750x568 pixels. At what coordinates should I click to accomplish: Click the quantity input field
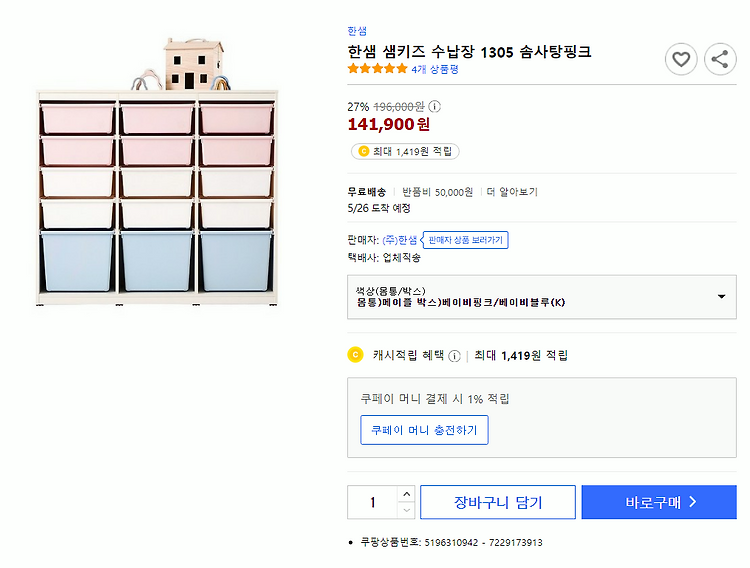[372, 502]
